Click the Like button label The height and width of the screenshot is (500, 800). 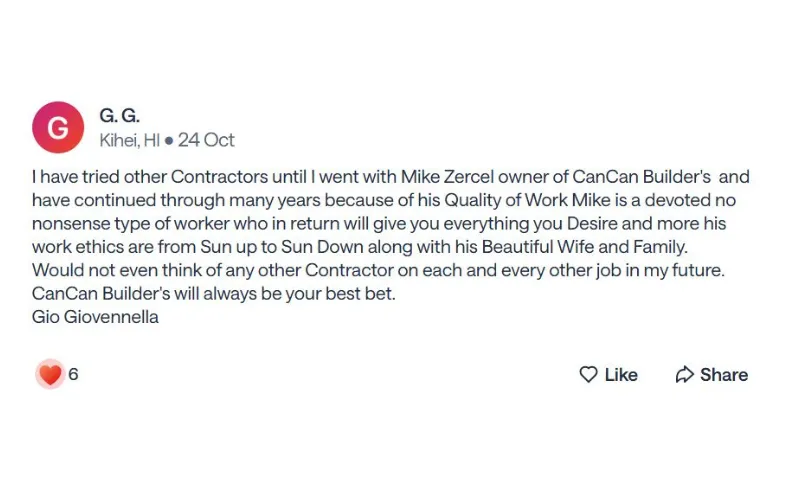[621, 375]
